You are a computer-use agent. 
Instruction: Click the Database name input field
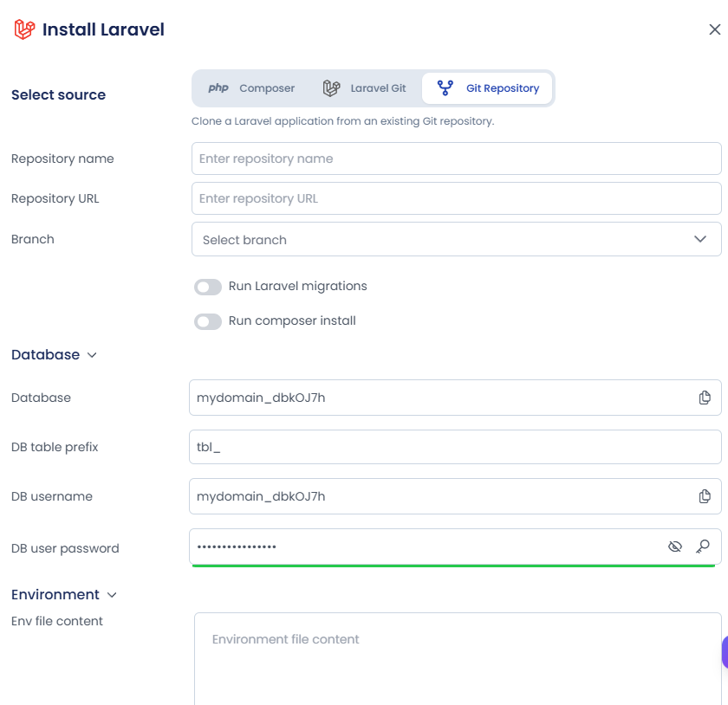(x=455, y=398)
